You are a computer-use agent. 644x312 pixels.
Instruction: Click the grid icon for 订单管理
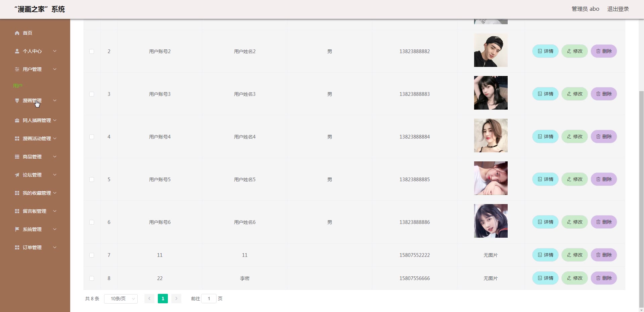(x=17, y=247)
